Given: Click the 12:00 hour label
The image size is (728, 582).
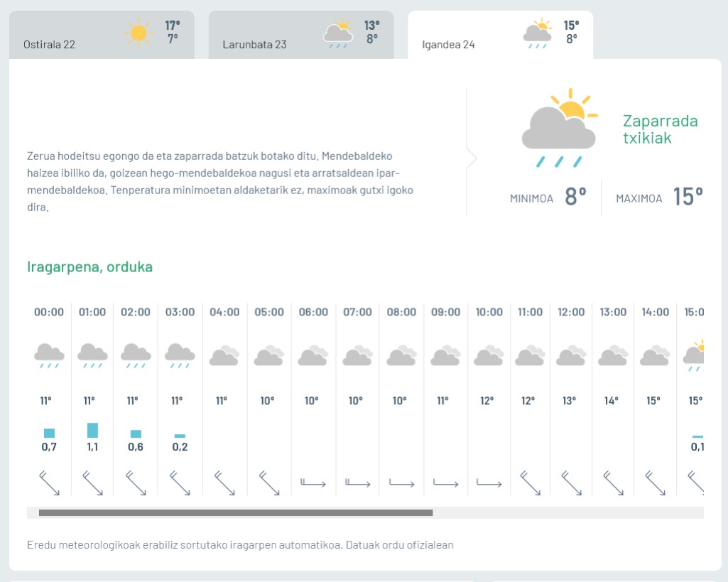Looking at the screenshot, I should [571, 312].
